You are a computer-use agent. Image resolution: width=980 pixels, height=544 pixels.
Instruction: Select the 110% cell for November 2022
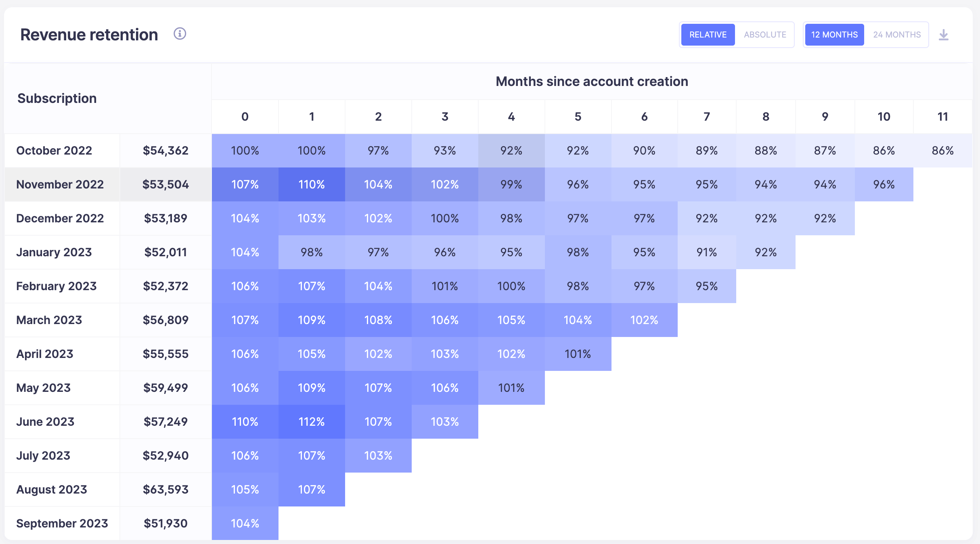[312, 184]
